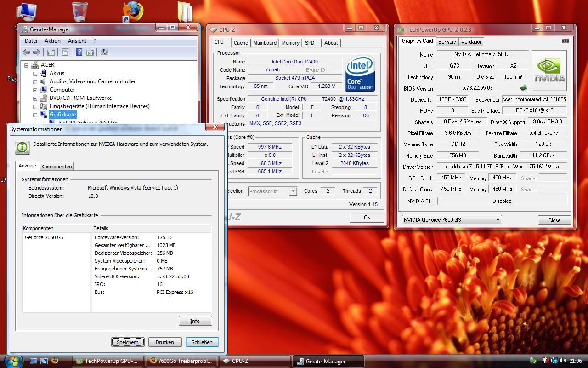Switch to SPD tab in CPU-Z
The image size is (588, 368).
click(x=310, y=43)
